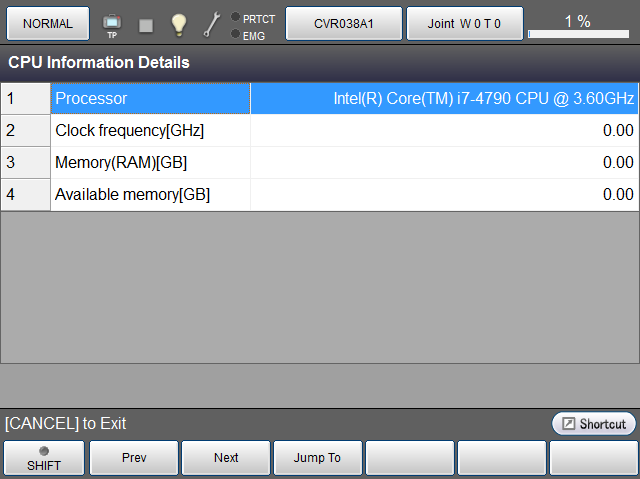Click the gray stop square icon
The image size is (640, 479).
[x=146, y=25]
